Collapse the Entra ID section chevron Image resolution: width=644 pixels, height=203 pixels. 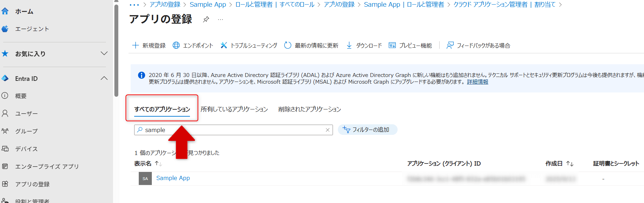coord(104,78)
